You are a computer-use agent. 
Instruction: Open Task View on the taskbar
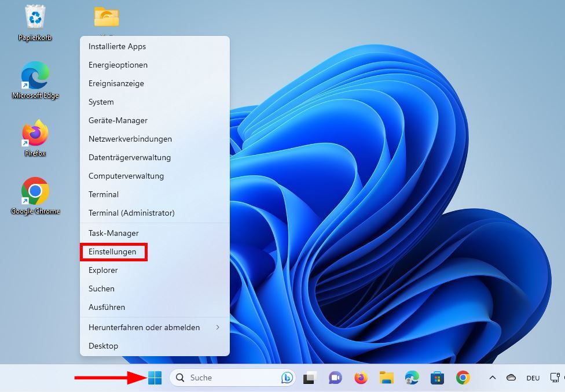click(310, 378)
